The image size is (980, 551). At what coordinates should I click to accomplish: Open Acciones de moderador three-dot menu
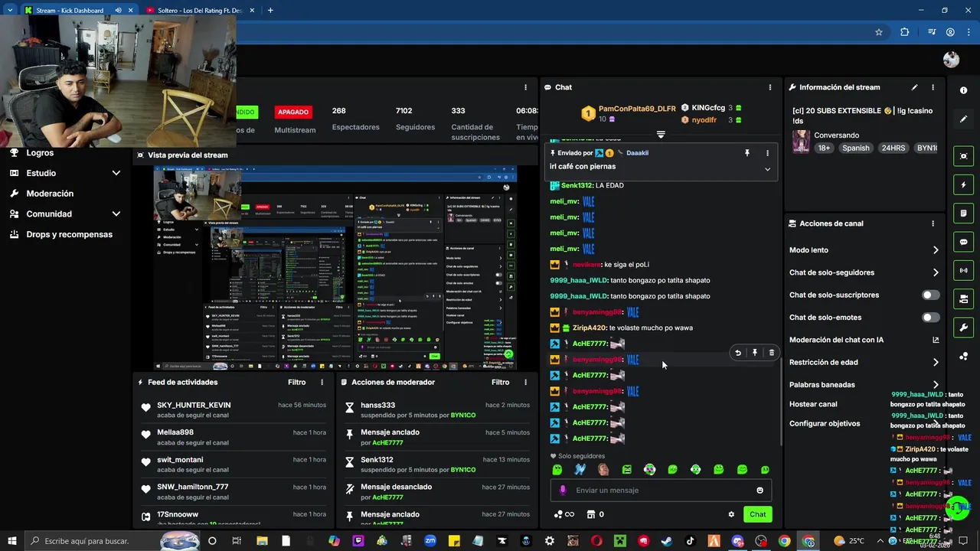click(525, 382)
